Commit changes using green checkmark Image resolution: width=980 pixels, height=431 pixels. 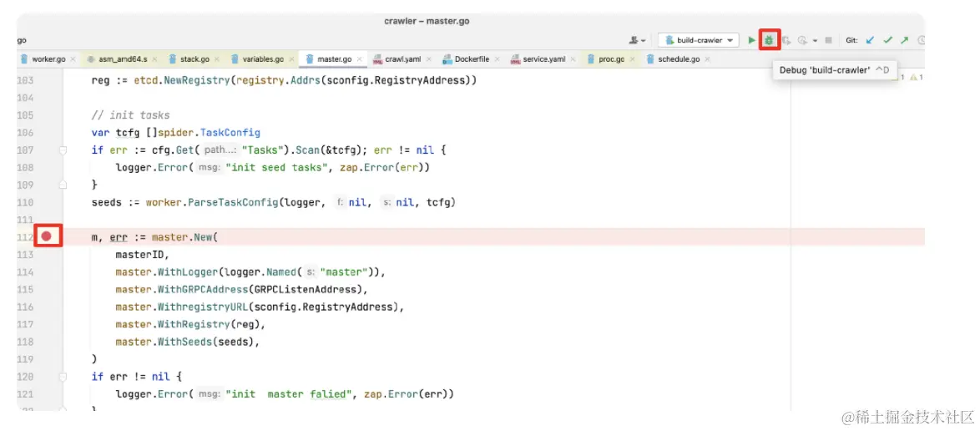pos(887,40)
